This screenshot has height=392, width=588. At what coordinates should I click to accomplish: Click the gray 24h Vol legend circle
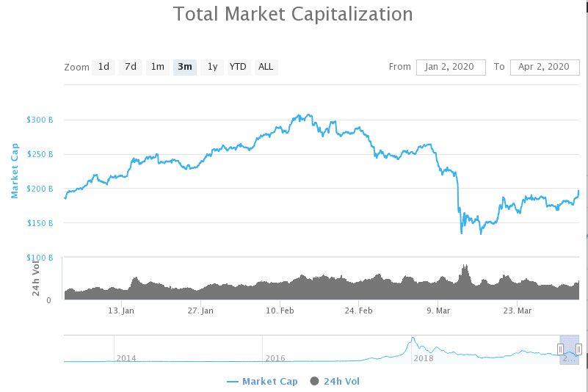coord(315,381)
